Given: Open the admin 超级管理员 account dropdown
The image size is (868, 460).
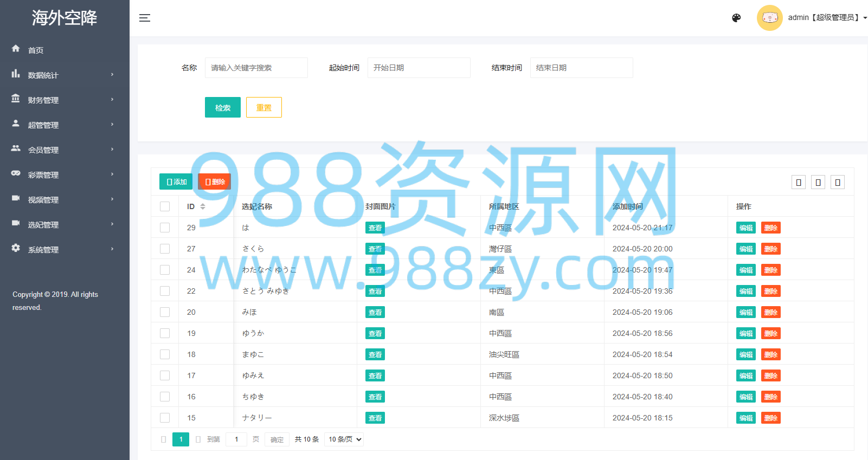Looking at the screenshot, I should point(827,18).
